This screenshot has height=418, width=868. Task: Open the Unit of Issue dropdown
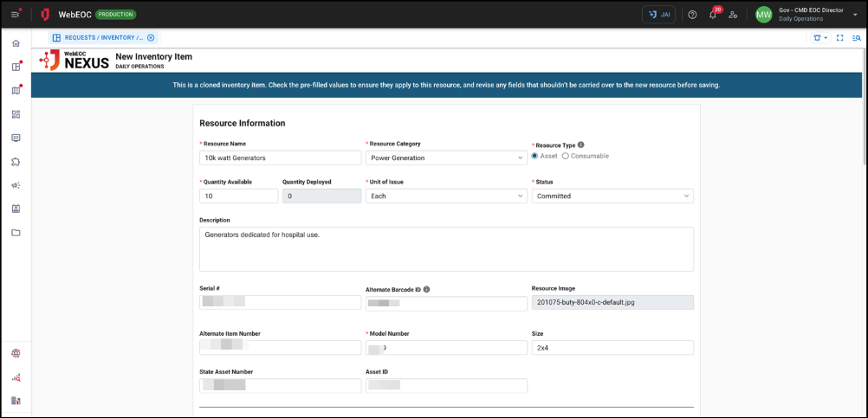446,196
